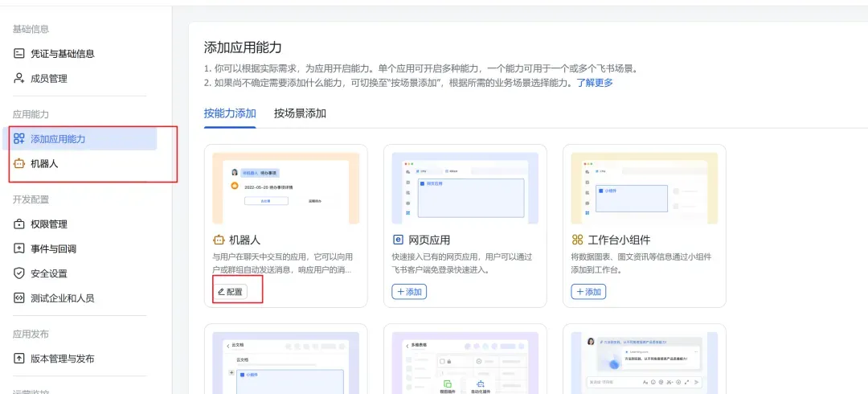This screenshot has height=394, width=868.
Task: Click the 事件与回调 icon
Action: tap(18, 248)
